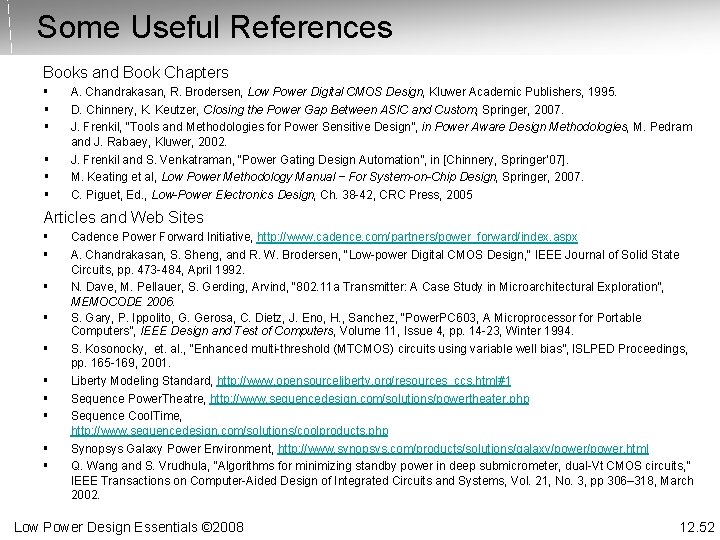The height and width of the screenshot is (540, 720).
Task: Click the 'Low Power Design Essentials ©2008' footer
Action: tap(129, 527)
